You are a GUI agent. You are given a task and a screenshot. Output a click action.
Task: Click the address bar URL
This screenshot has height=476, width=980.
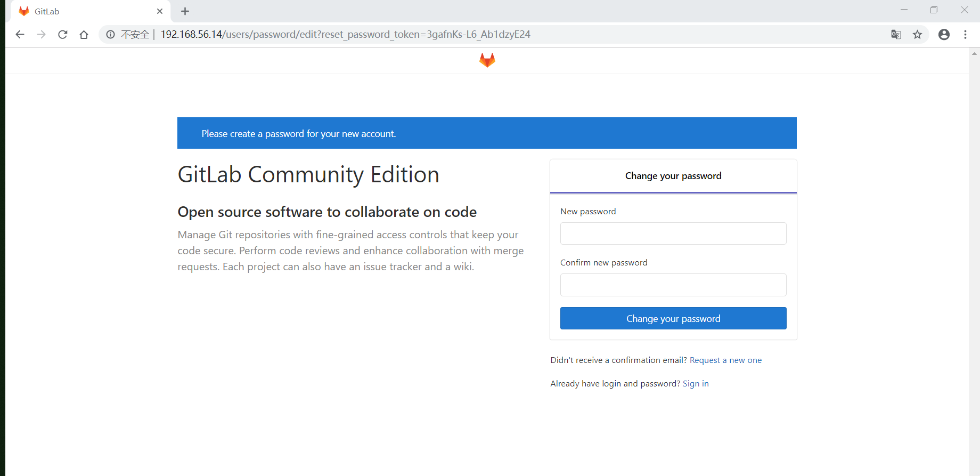coord(346,35)
